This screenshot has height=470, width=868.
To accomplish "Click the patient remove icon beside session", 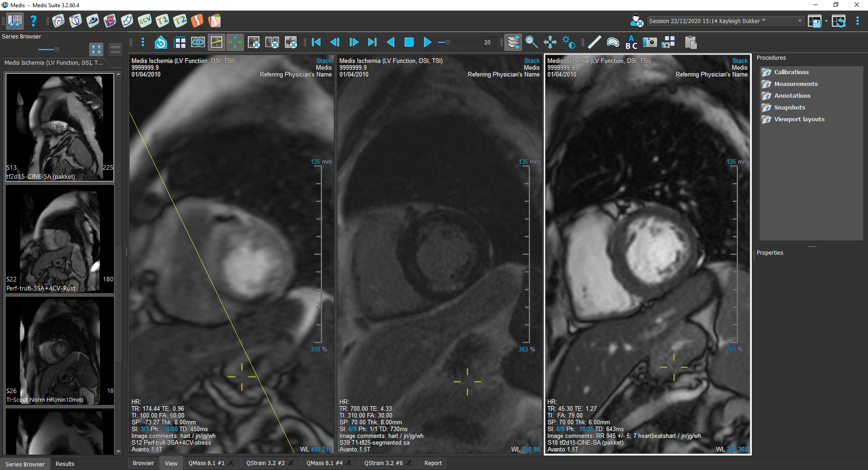I will pos(637,21).
